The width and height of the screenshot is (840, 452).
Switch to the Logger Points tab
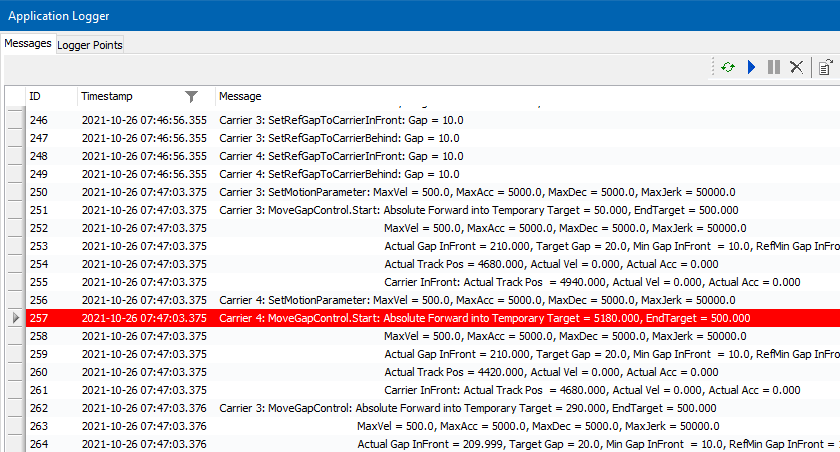90,45
